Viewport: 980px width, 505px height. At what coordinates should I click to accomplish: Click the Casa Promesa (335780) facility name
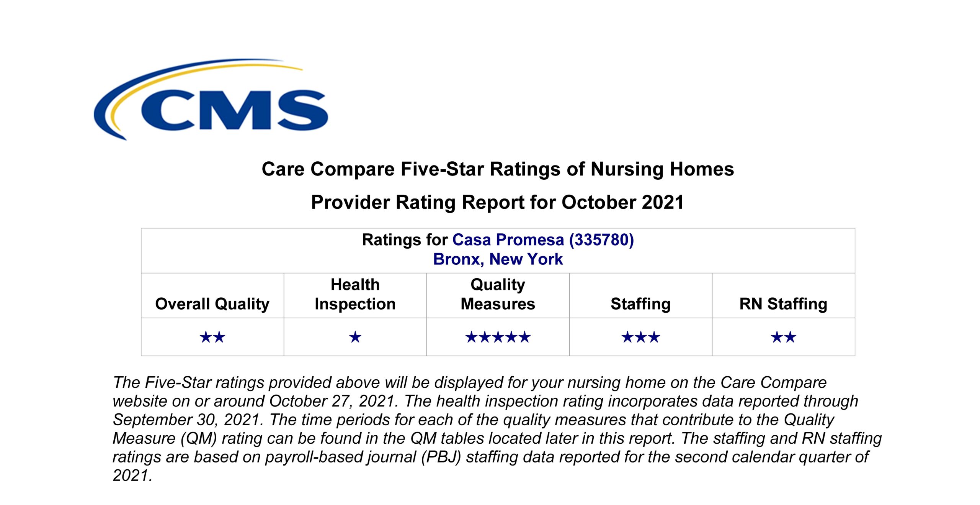(543, 240)
